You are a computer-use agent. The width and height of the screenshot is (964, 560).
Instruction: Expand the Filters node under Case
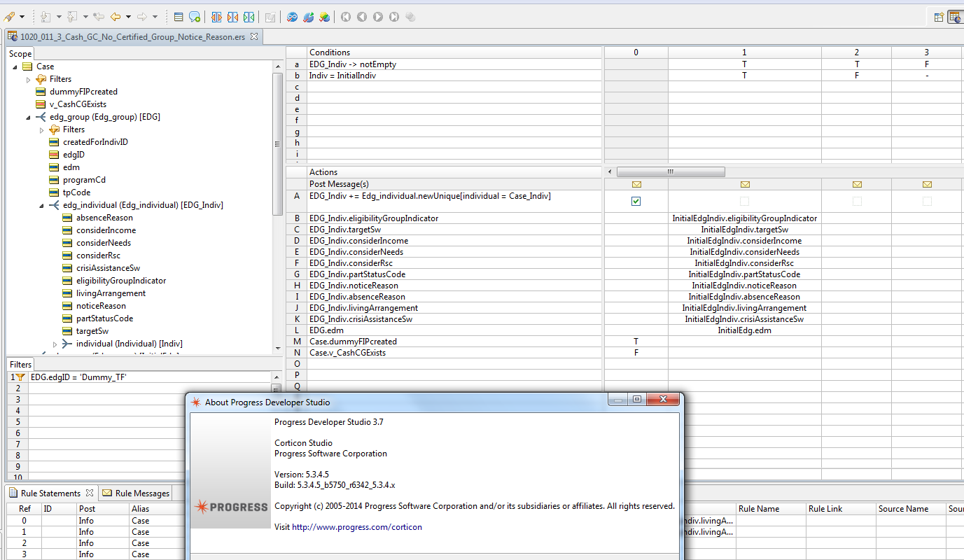coord(29,79)
